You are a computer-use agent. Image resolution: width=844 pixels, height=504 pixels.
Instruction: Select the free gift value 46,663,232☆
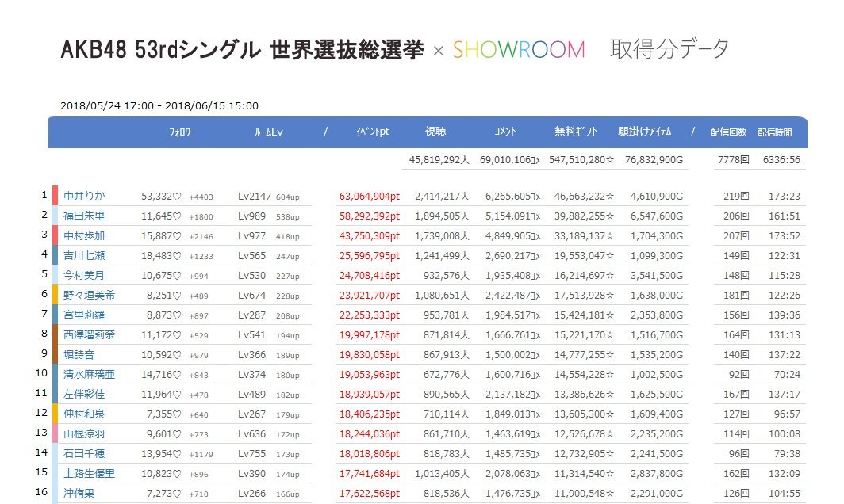584,197
